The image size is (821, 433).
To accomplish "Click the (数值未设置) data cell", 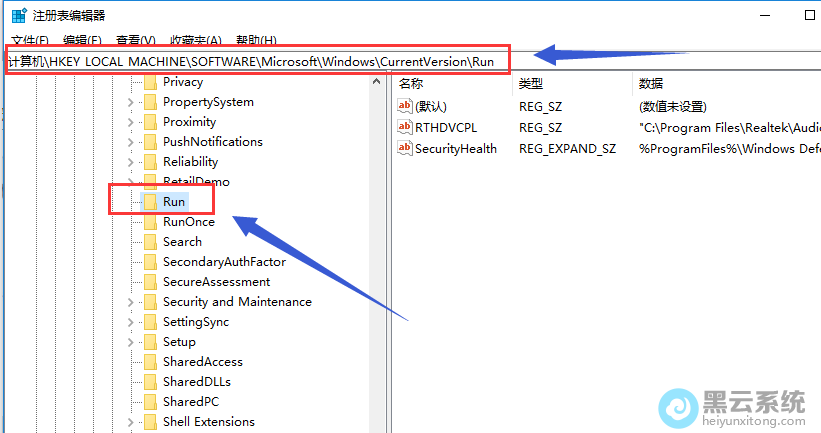I will tap(673, 107).
